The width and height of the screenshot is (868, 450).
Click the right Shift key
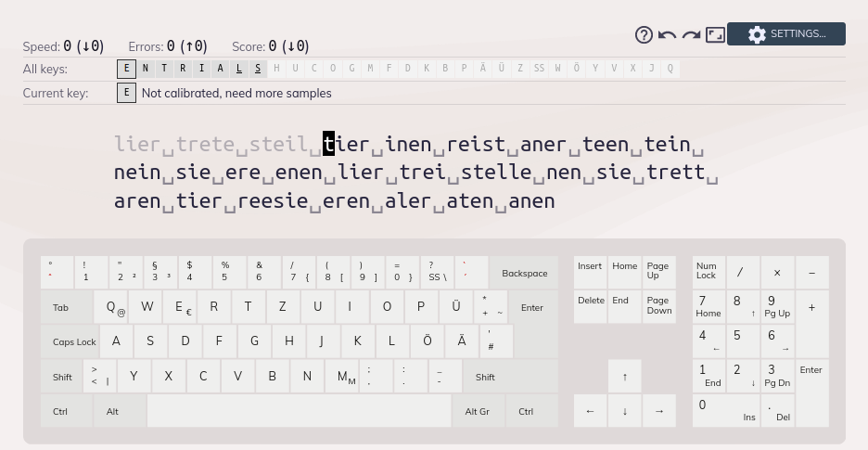(x=510, y=377)
